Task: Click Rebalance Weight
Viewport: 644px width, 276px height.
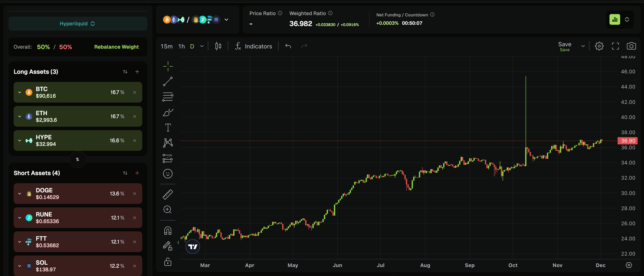Action: [x=116, y=47]
